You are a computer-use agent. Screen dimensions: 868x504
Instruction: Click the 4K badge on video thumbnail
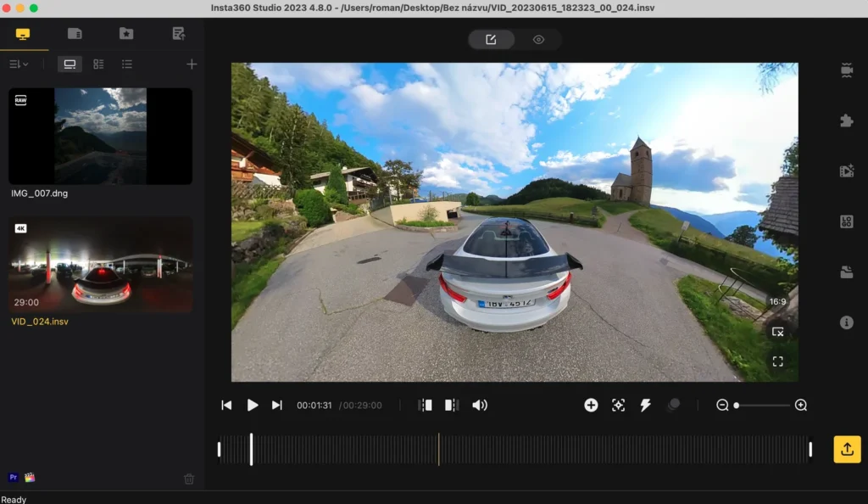[20, 228]
